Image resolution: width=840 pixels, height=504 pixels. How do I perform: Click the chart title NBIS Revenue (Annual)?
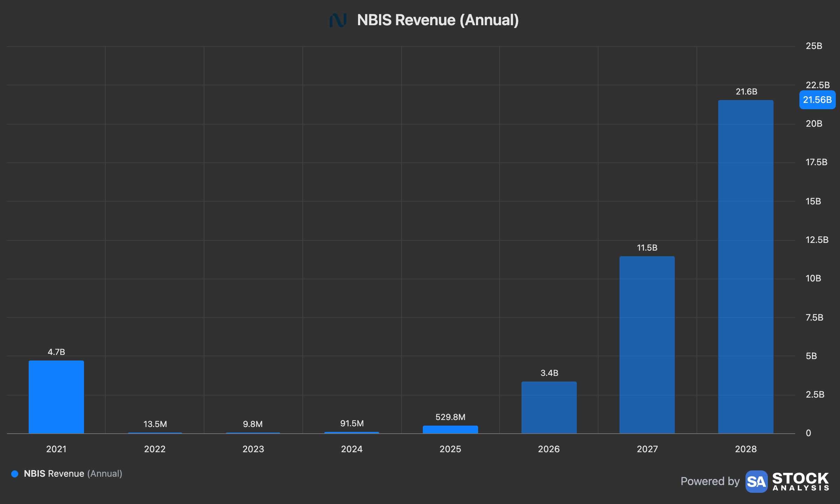pos(438,20)
